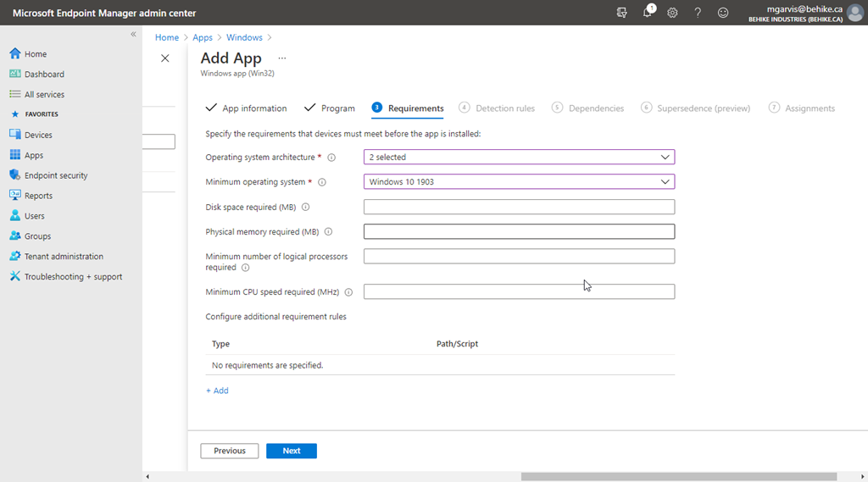Expand Operating system architecture dropdown
Viewport: 868px width, 482px height.
[x=519, y=157]
